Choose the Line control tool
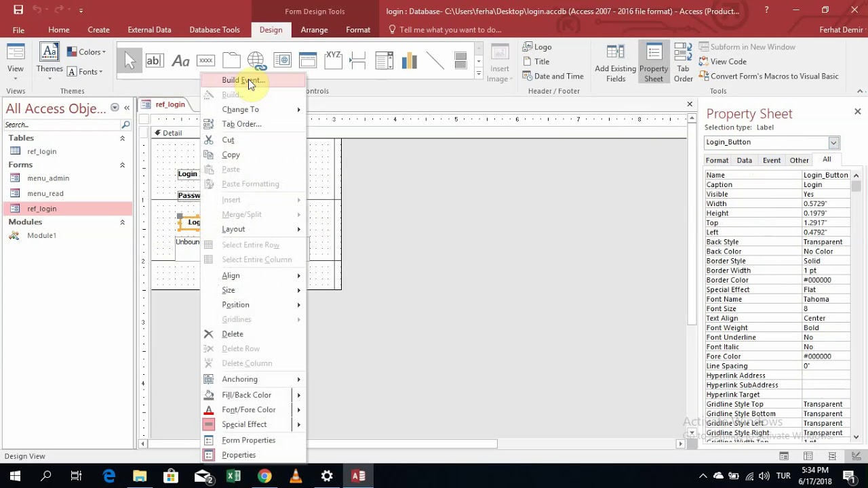Screen dimensions: 868x488 pos(435,60)
